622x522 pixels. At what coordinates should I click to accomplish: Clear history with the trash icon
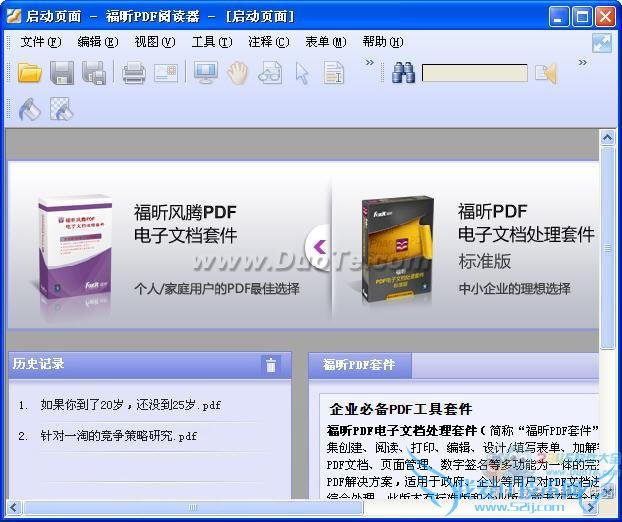[x=271, y=365]
